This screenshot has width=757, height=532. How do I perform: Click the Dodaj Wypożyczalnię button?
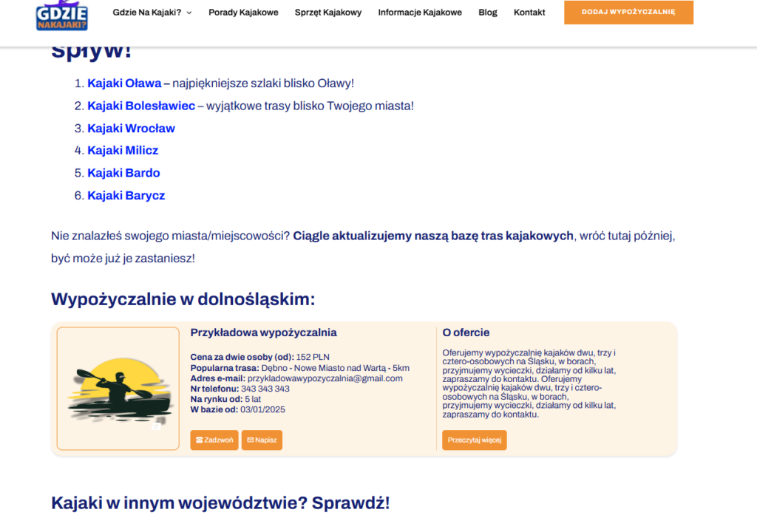[628, 12]
